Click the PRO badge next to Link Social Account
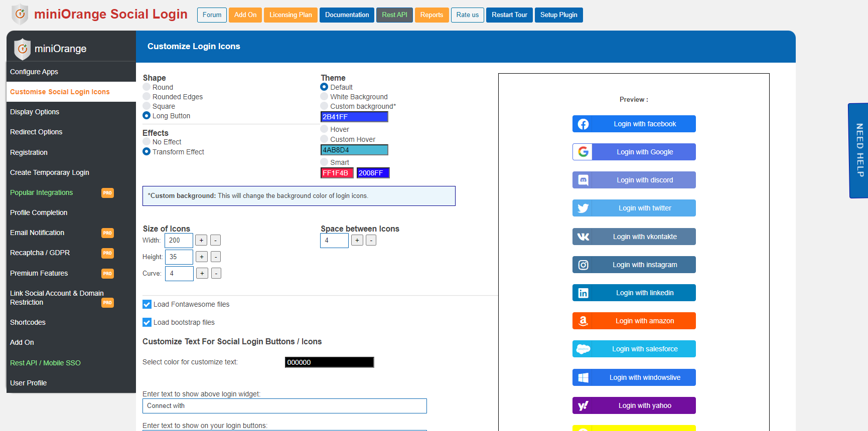This screenshot has height=431, width=868. tap(107, 303)
